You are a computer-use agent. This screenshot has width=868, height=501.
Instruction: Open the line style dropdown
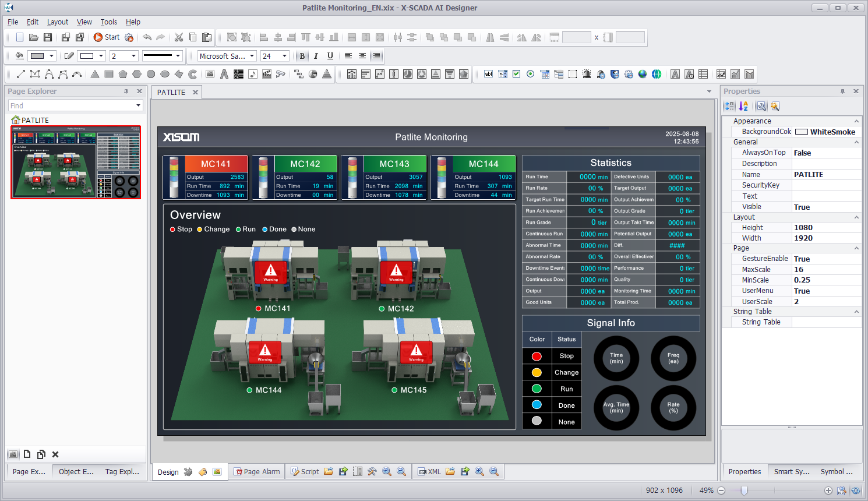tap(178, 56)
